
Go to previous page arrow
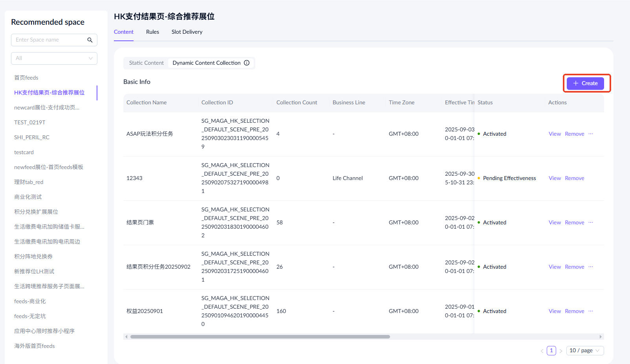(542, 351)
